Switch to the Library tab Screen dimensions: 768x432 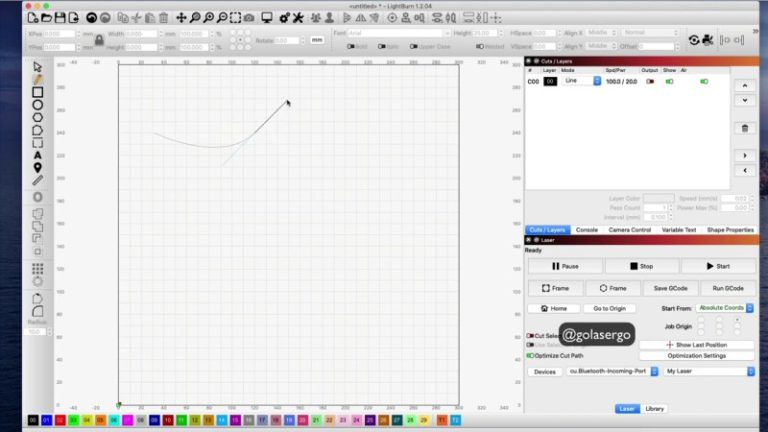pyautogui.click(x=654, y=408)
